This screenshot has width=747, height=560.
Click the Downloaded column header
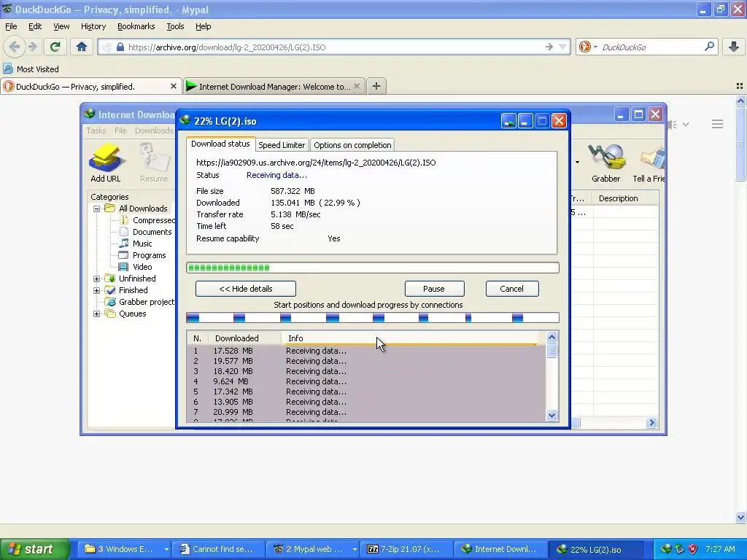point(245,338)
